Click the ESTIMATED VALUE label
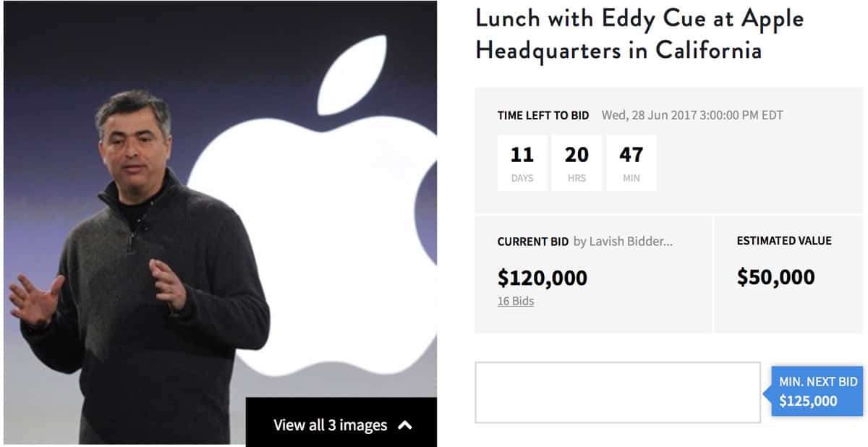868x447 pixels. [784, 241]
